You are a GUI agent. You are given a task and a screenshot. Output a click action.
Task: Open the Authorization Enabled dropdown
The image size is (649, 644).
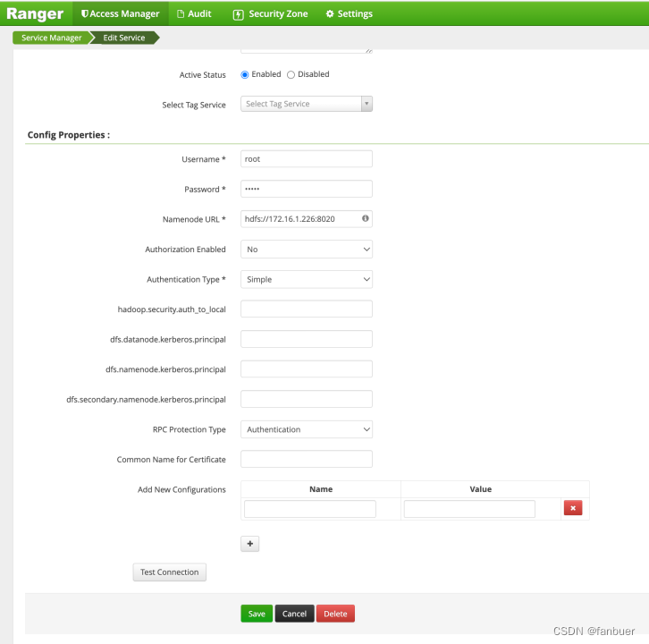307,250
